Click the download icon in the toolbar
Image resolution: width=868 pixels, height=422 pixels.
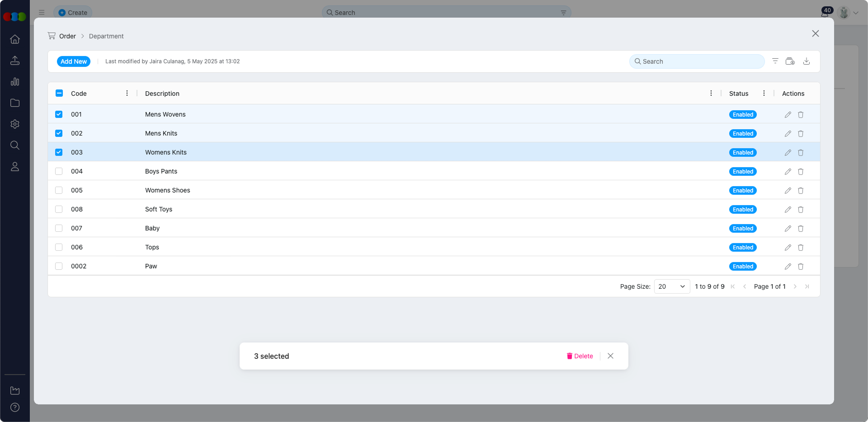pyautogui.click(x=806, y=61)
